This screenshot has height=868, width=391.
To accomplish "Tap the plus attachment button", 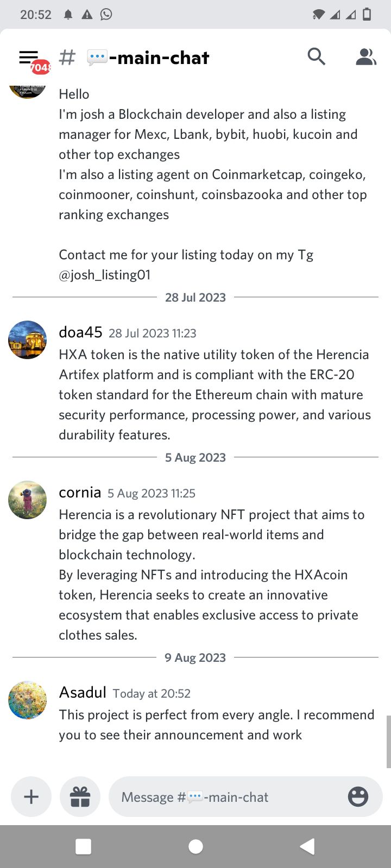I will point(31,796).
